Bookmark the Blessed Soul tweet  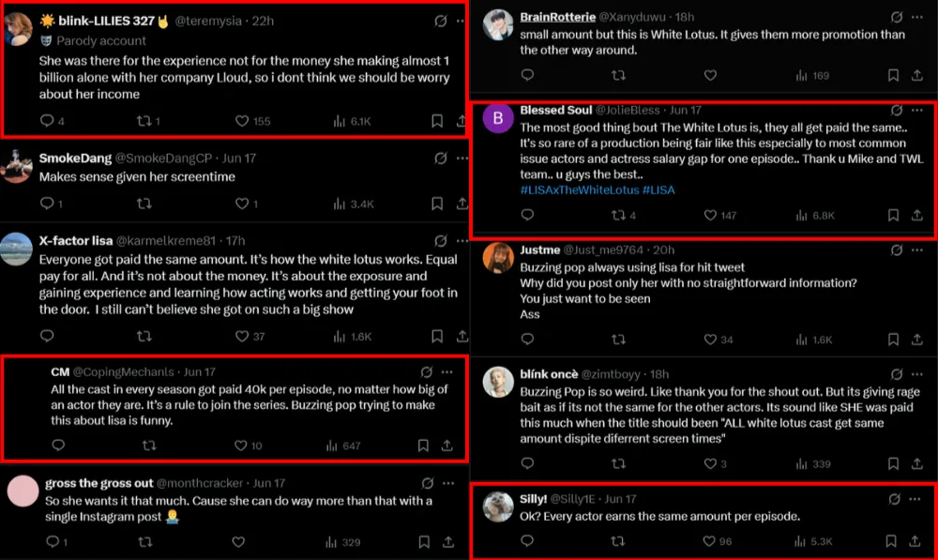pos(893,215)
